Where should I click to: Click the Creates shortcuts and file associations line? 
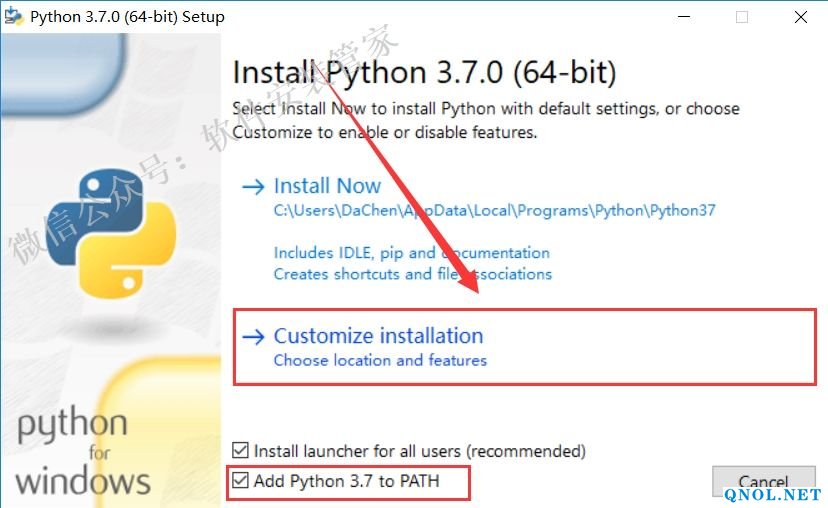(x=412, y=274)
